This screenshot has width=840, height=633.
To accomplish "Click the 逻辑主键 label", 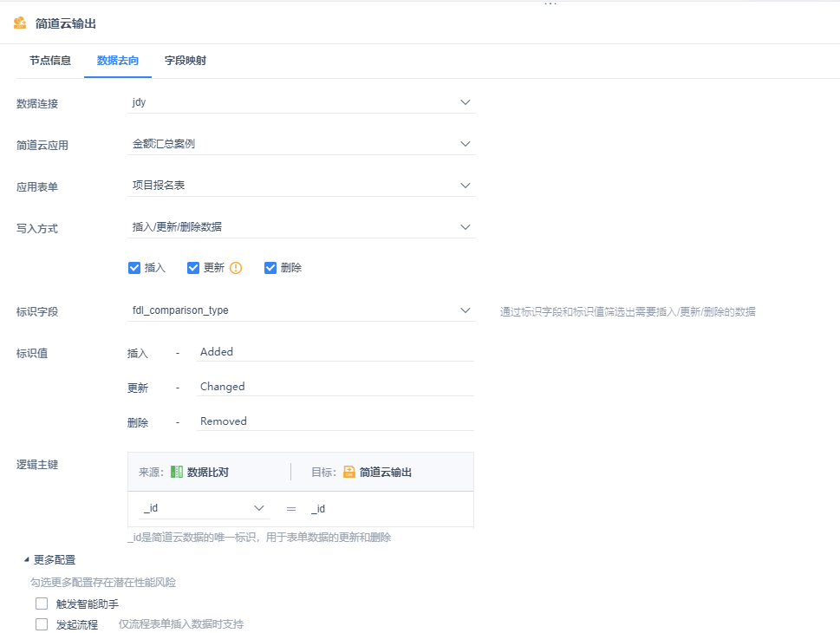I will [37, 465].
